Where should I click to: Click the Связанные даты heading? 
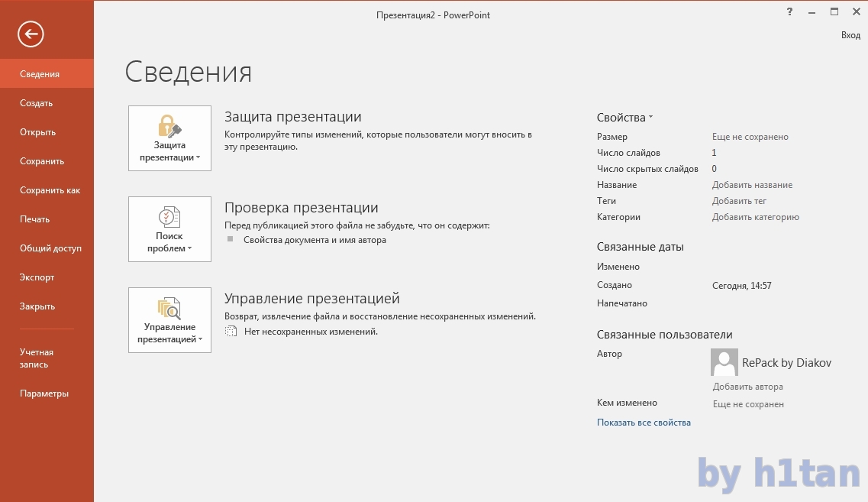pos(640,247)
